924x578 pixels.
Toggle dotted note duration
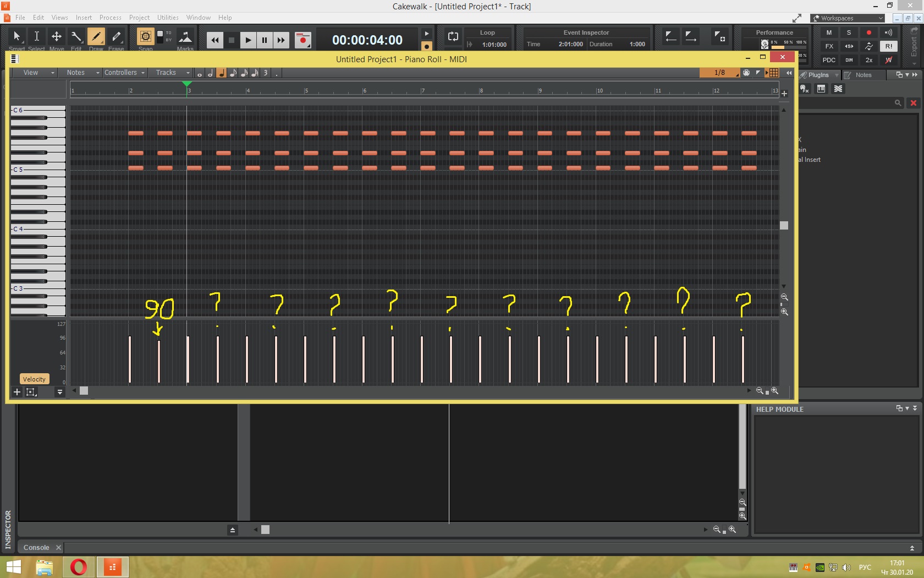(x=277, y=73)
